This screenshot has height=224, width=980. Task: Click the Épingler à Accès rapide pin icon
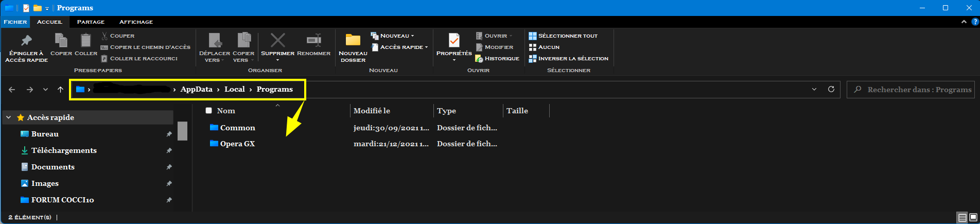pyautogui.click(x=26, y=41)
